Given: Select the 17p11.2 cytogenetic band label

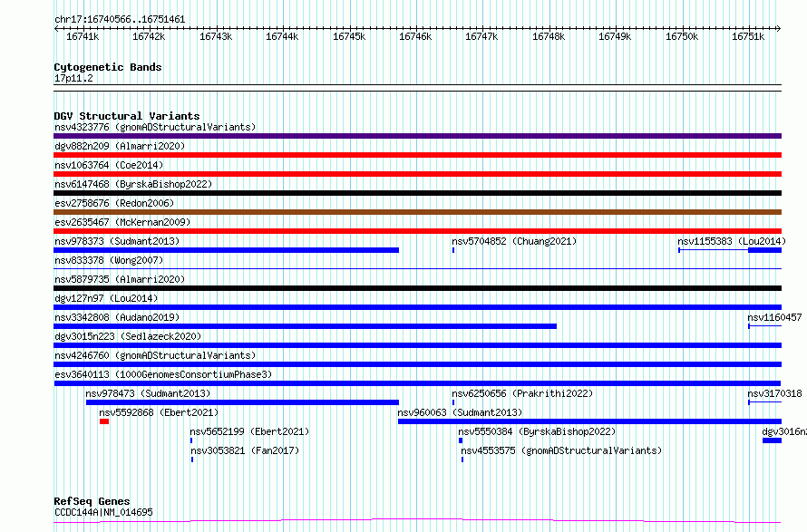Looking at the screenshot, I should point(73,78).
